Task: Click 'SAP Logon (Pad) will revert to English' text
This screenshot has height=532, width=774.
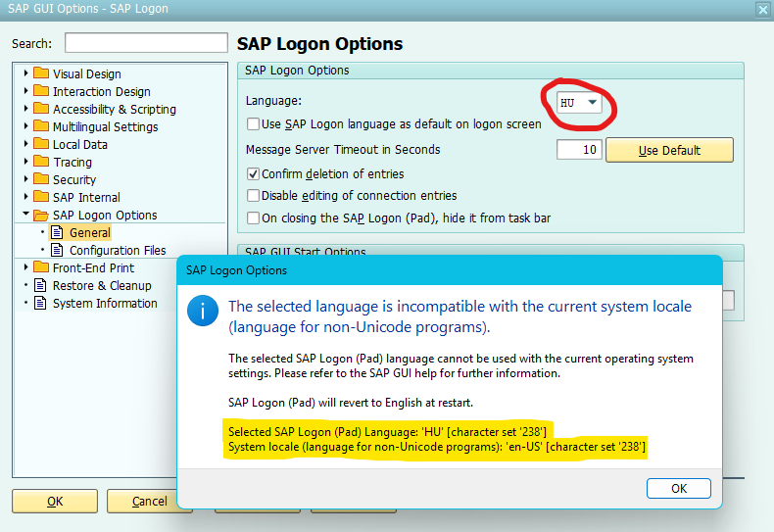Action: click(x=351, y=403)
